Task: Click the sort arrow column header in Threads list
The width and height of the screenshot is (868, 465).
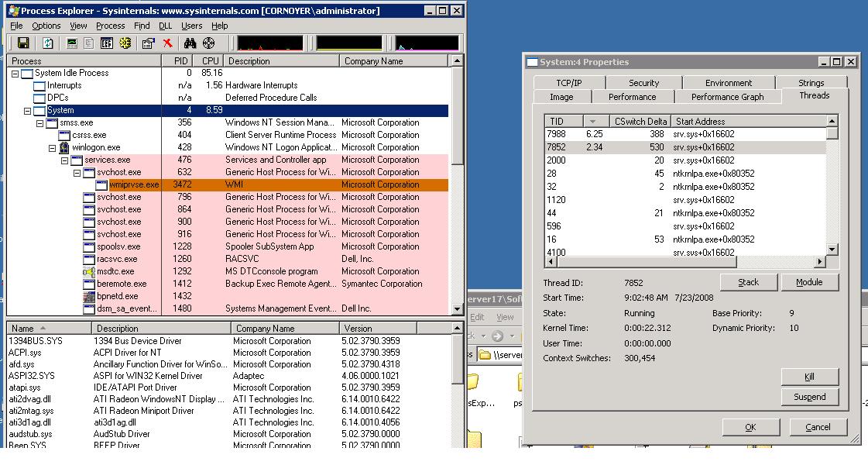Action: pyautogui.click(x=596, y=121)
